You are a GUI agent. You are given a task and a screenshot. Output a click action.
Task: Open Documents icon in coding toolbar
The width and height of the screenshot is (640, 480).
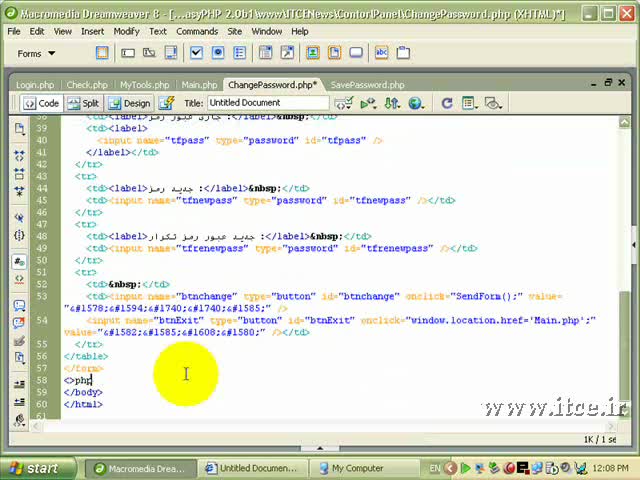[19, 129]
